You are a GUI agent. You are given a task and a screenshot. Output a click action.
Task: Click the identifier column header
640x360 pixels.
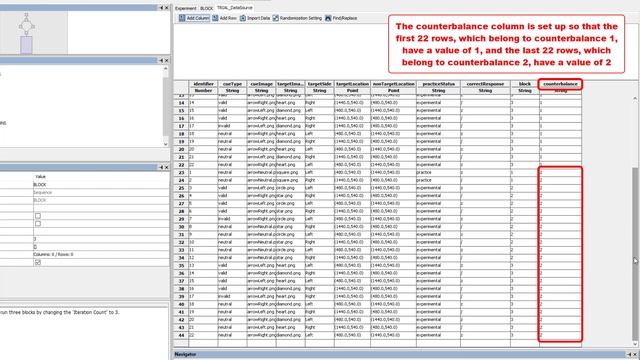203,84
